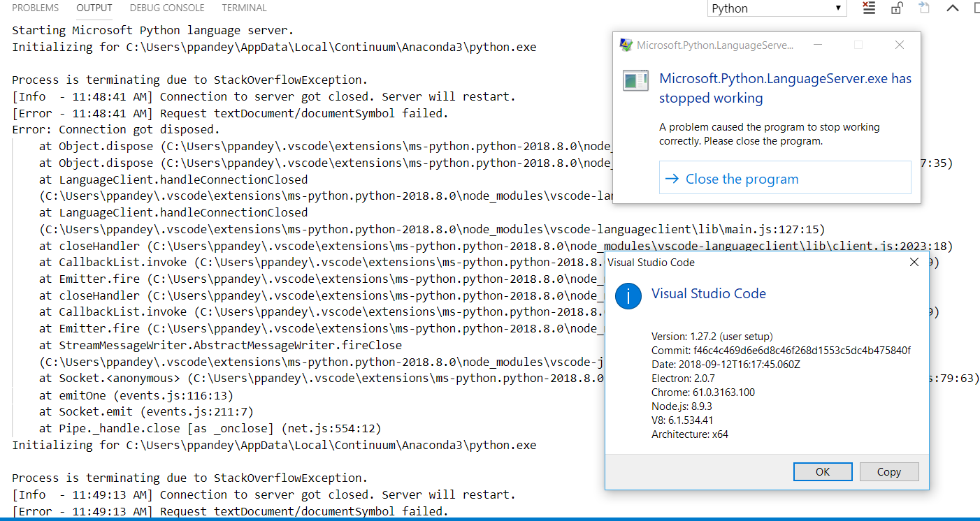The image size is (980, 521).
Task: Click the 'V8: 6.1.534.41' line
Action: tap(682, 420)
